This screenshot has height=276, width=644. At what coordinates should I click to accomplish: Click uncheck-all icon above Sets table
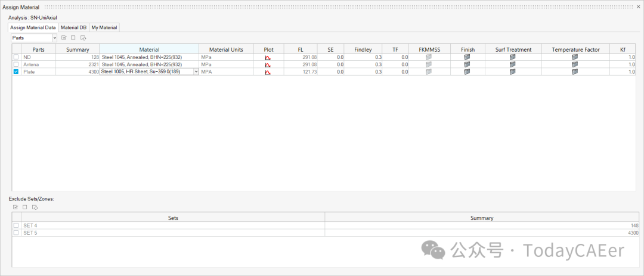click(24, 207)
